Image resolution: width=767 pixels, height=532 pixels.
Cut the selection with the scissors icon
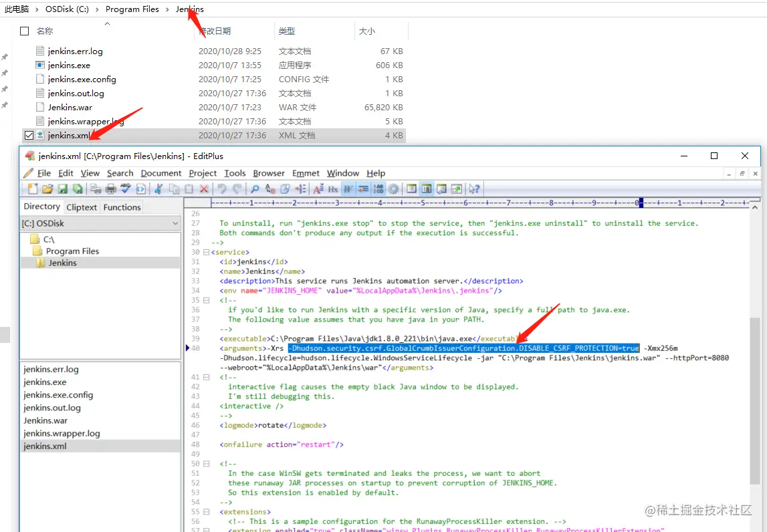click(x=158, y=188)
